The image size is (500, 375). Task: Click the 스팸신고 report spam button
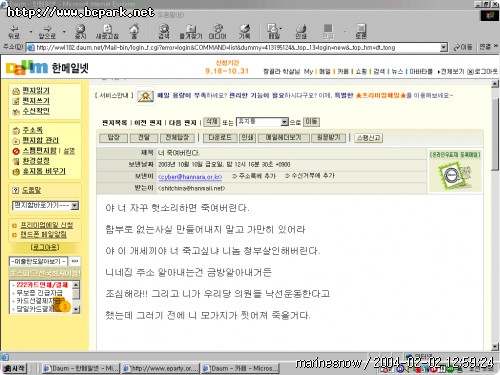coord(368,138)
